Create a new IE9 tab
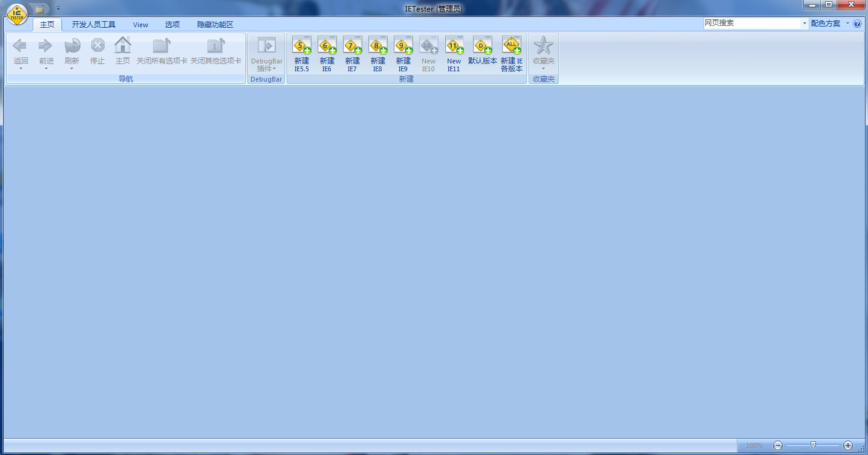 tap(403, 54)
